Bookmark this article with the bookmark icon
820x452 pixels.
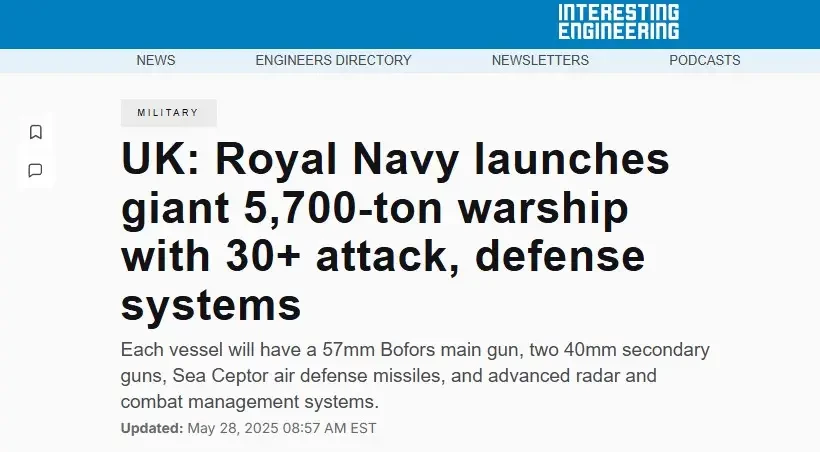(x=35, y=132)
